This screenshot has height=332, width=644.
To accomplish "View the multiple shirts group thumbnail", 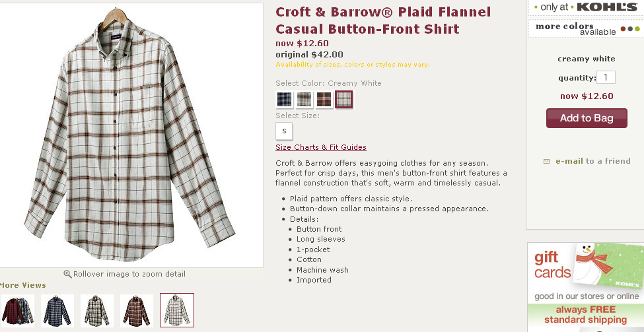I will pyautogui.click(x=17, y=310).
